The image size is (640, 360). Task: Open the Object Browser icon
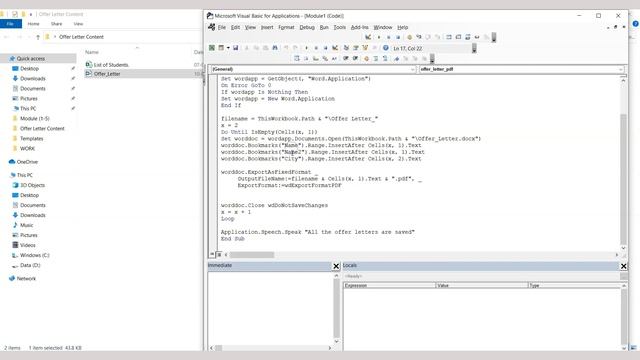coord(365,48)
